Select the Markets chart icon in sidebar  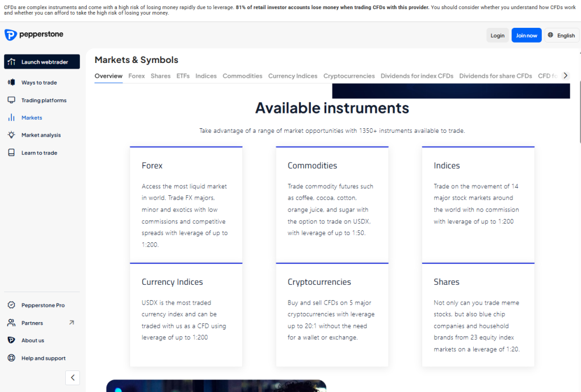click(x=11, y=117)
